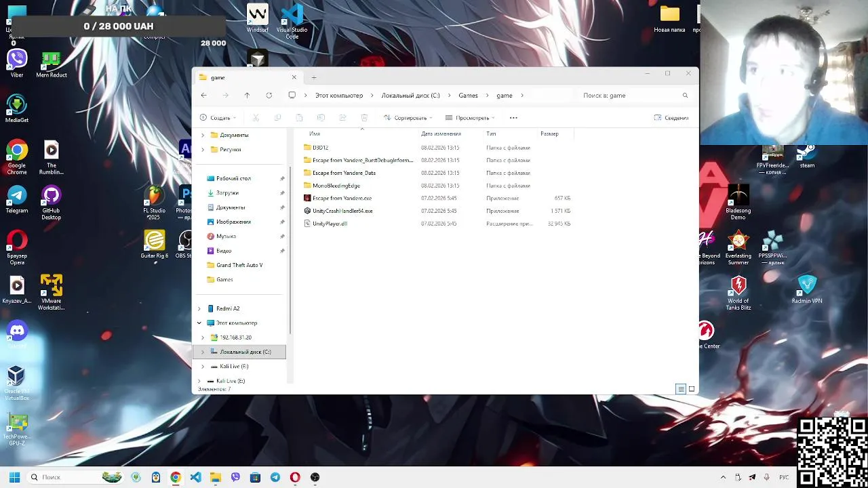Open World of Tanks Blitz shortcut

(x=738, y=293)
